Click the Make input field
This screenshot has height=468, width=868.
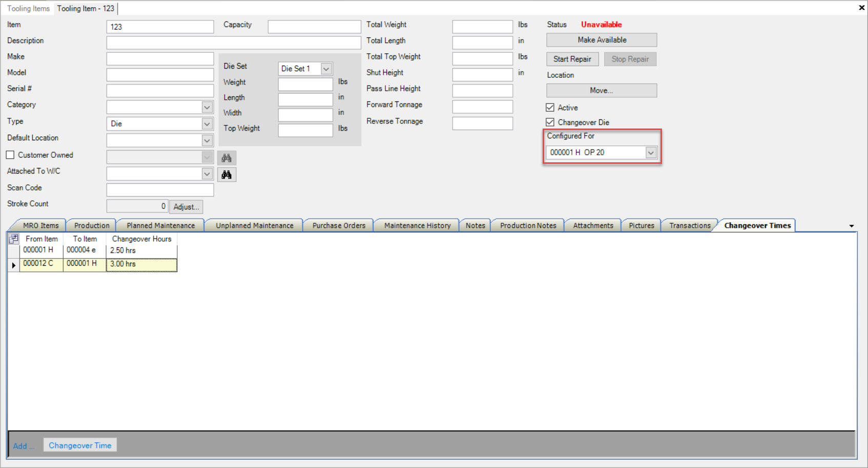[160, 58]
